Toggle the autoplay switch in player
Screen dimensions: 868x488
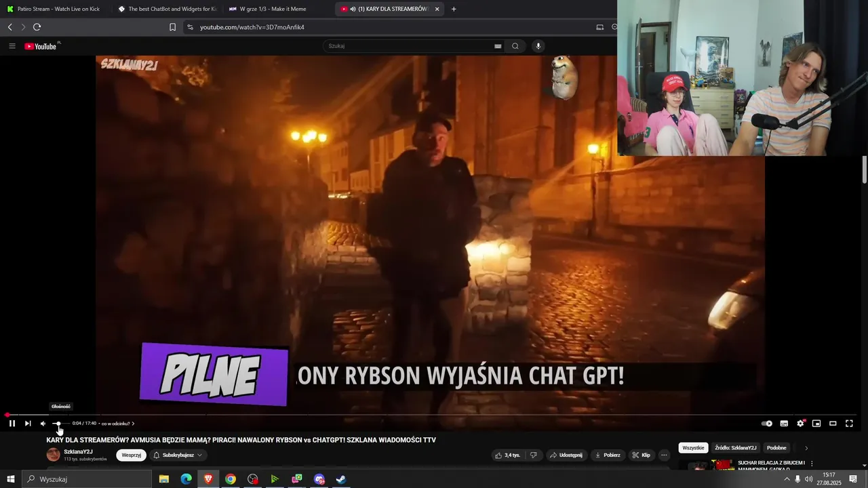767,424
